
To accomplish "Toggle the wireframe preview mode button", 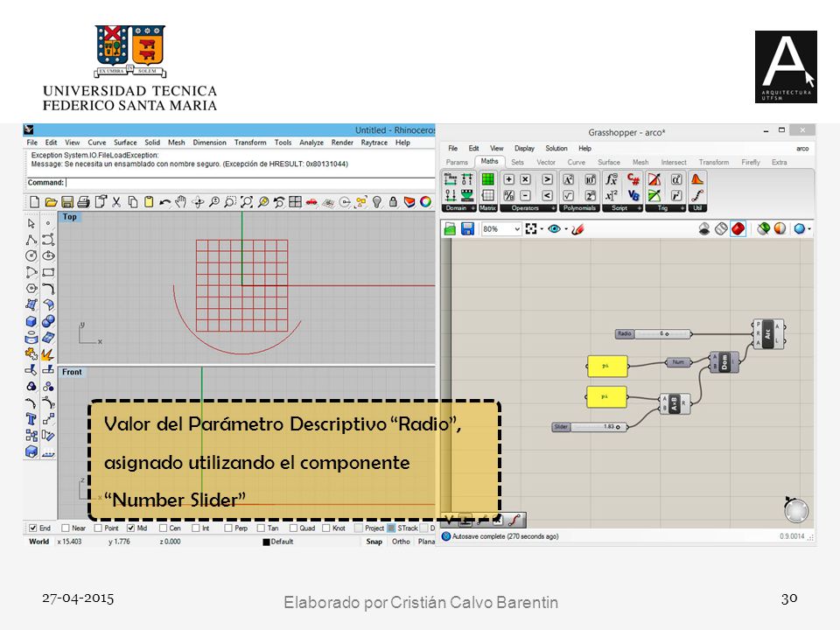I will [x=721, y=229].
